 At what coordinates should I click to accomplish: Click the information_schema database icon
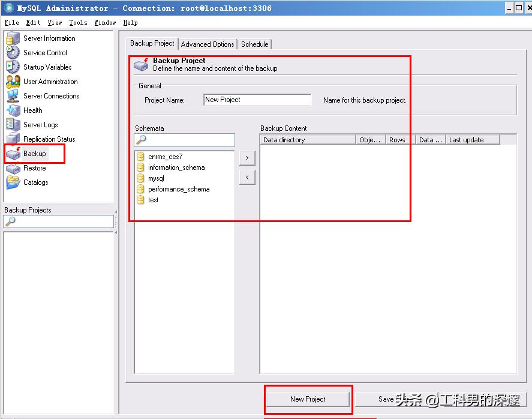point(140,167)
